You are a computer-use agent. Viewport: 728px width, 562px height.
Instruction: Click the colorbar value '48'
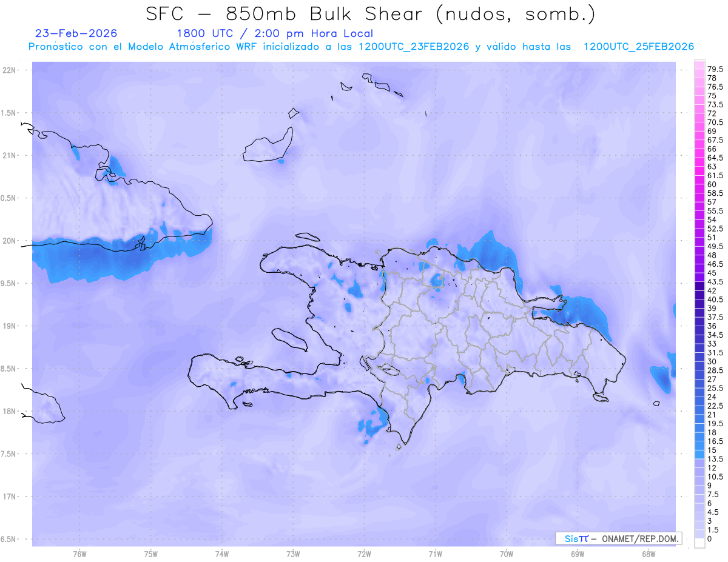pyautogui.click(x=712, y=255)
